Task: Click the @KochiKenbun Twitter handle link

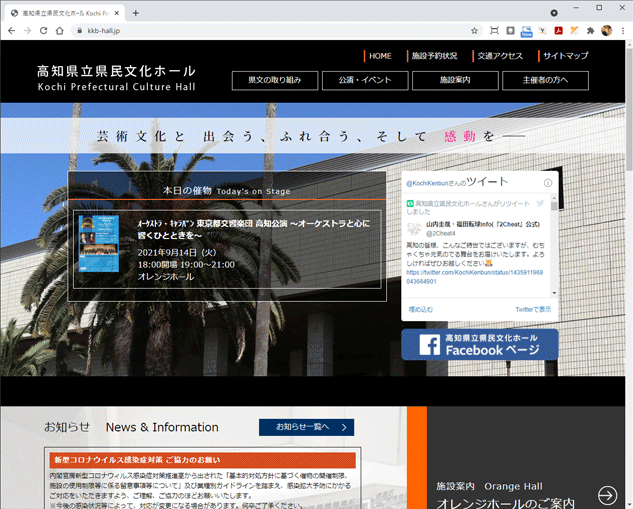Action: 427,184
